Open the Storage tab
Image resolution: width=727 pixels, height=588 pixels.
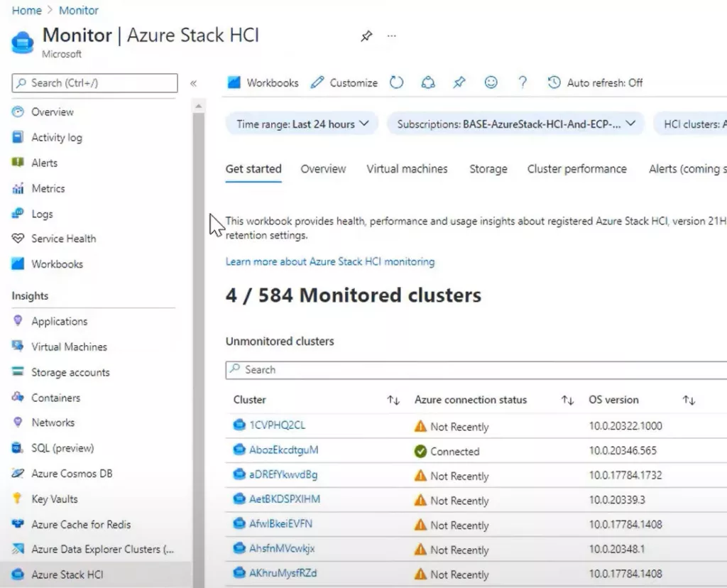(x=488, y=169)
